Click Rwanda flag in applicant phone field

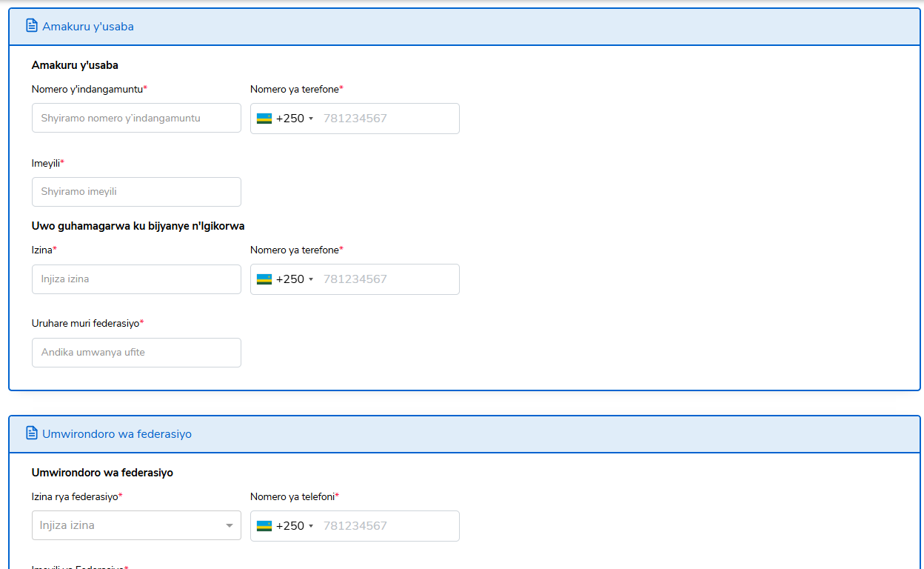264,119
